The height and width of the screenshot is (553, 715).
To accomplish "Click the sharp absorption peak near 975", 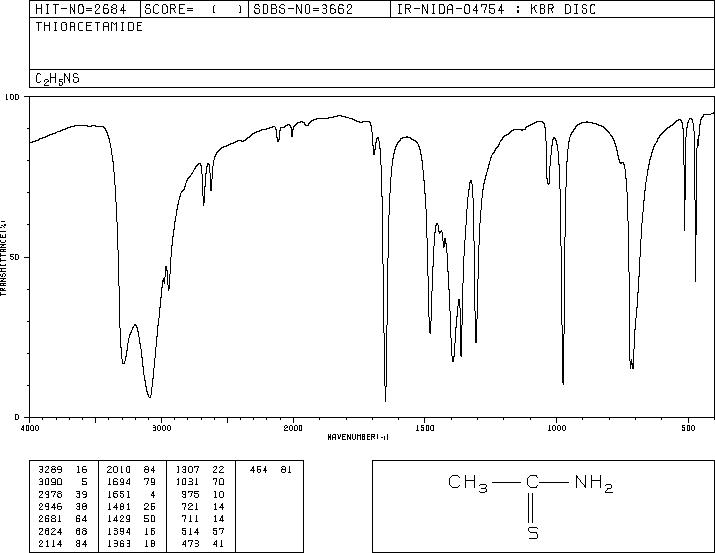I will (563, 383).
